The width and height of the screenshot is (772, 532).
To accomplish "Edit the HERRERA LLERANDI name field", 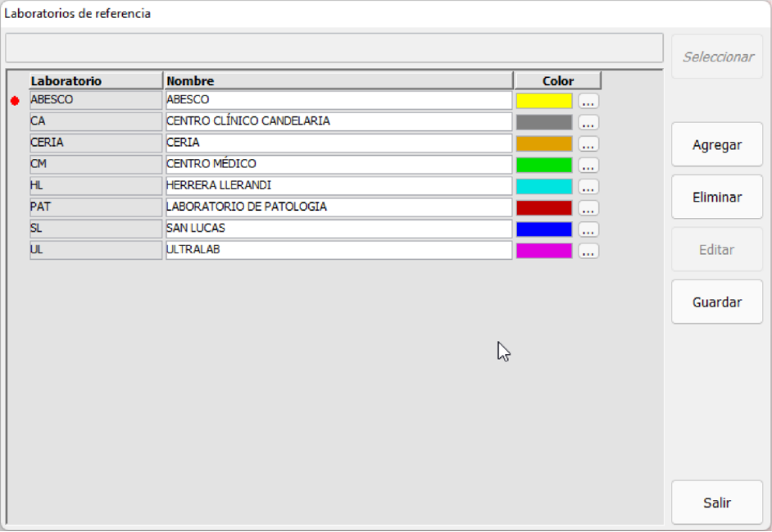I will click(x=338, y=185).
